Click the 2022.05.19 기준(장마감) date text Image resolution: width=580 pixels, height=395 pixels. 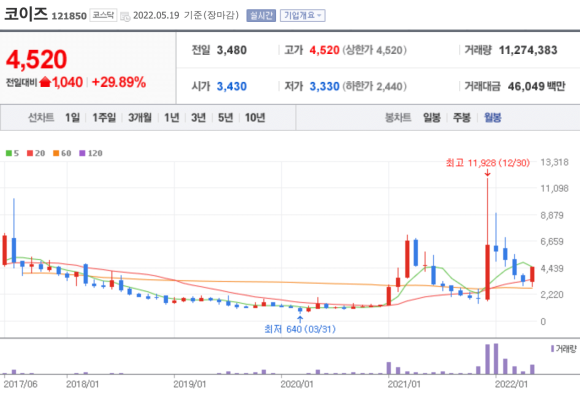click(186, 16)
